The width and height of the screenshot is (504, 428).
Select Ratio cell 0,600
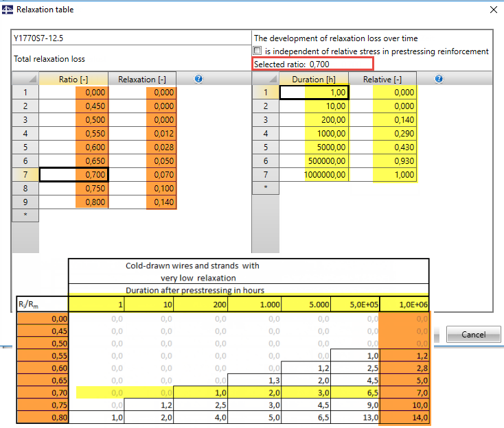pos(73,147)
